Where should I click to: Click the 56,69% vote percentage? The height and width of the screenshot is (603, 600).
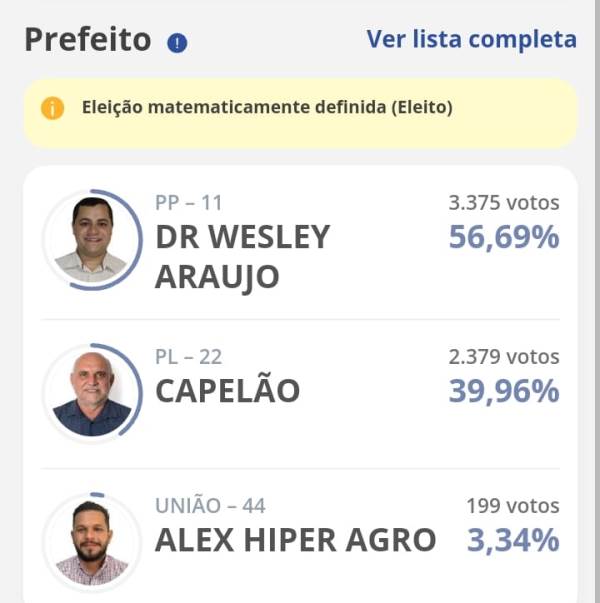(x=503, y=238)
